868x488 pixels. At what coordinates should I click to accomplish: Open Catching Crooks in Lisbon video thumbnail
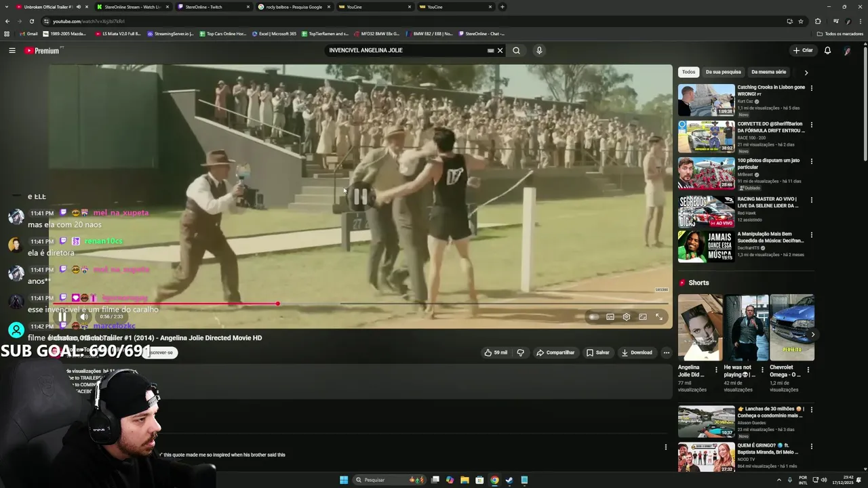[x=706, y=100]
